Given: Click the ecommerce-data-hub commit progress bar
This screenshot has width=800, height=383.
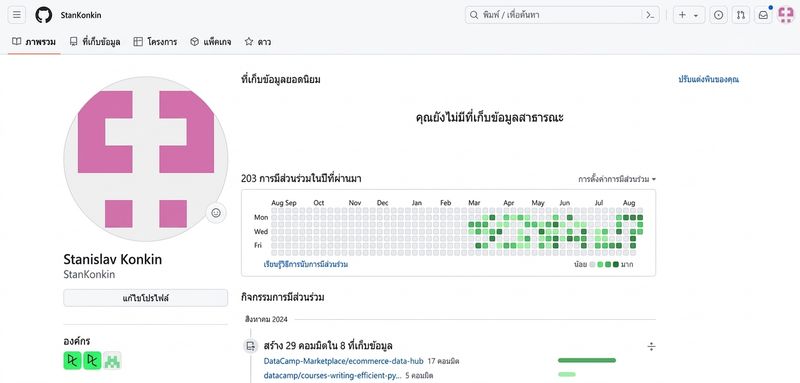Looking at the screenshot, I should (587, 360).
